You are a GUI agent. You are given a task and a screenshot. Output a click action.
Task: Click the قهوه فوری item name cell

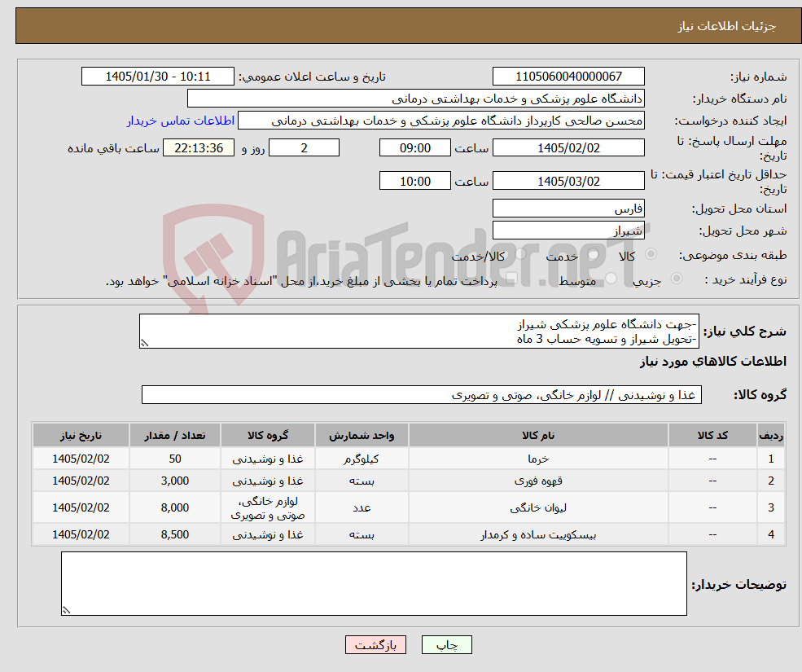(x=538, y=481)
